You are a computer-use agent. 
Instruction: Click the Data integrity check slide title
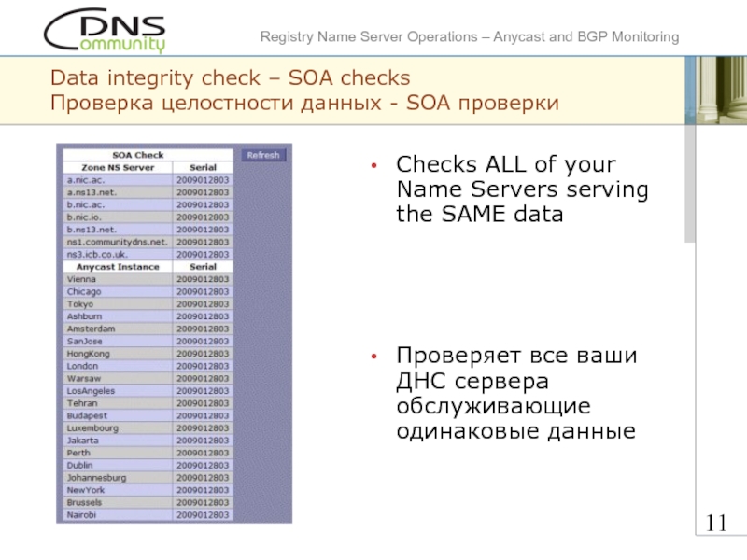pyautogui.click(x=230, y=77)
